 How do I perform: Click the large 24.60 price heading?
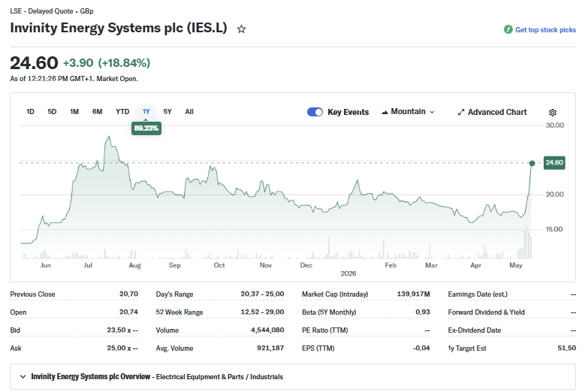[34, 62]
